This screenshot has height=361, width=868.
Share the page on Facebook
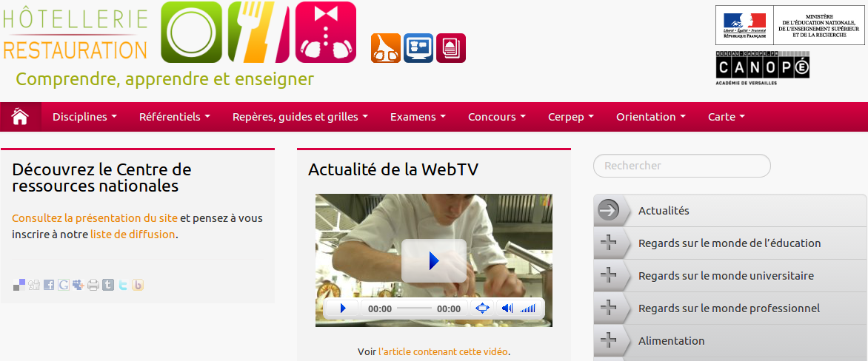49,286
